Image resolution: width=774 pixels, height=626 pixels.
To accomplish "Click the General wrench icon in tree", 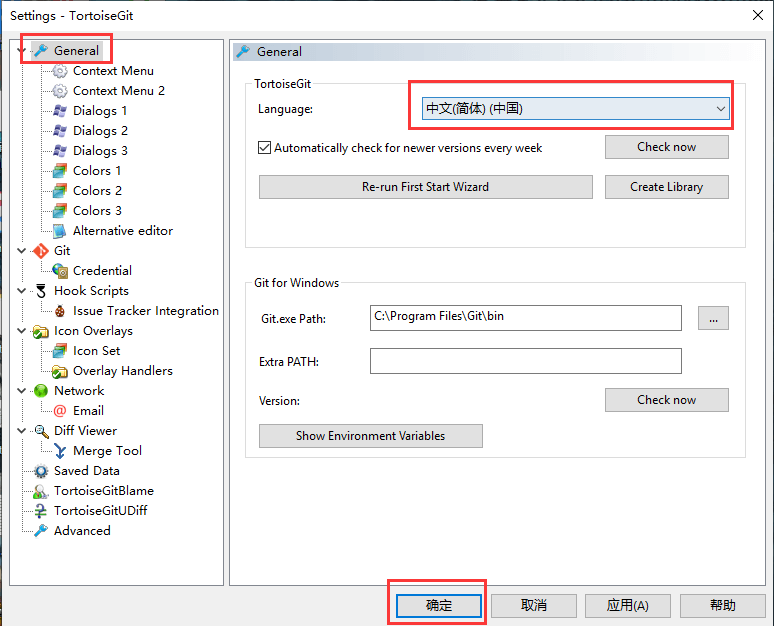I will pos(40,50).
